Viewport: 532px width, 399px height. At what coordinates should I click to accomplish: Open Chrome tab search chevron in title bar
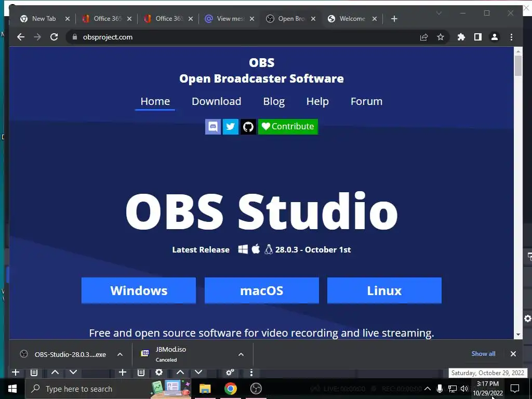pos(438,13)
